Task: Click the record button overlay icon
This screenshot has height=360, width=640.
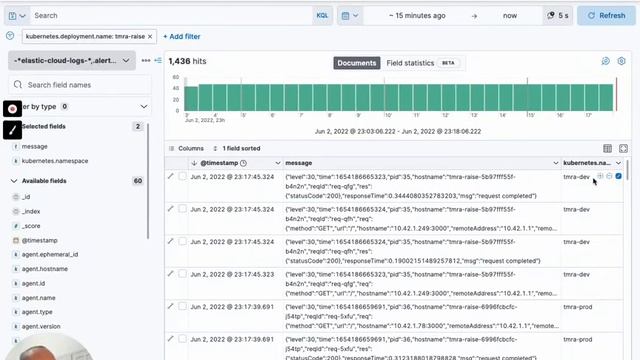Action: 12,109
